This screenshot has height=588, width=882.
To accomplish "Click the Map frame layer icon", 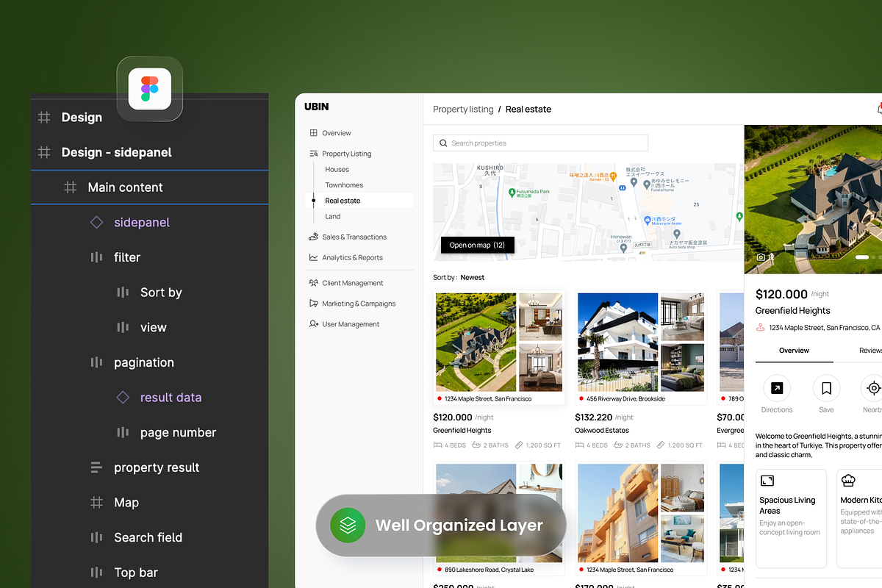I will point(96,503).
